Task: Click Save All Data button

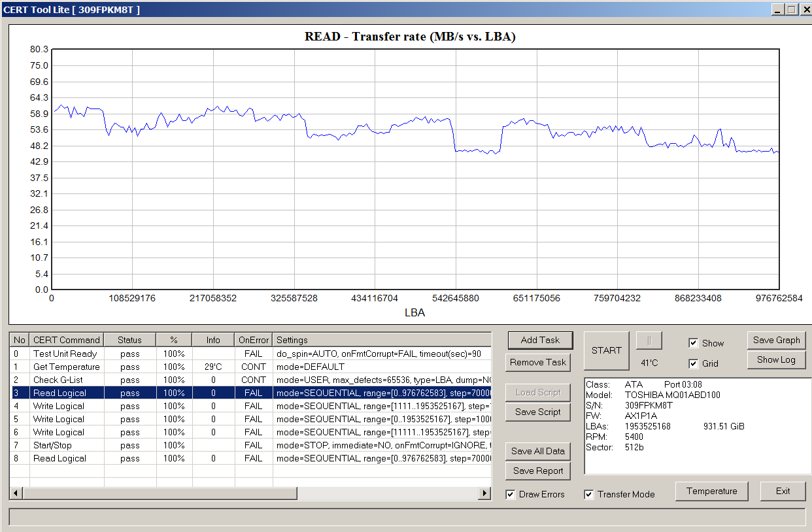Action: [538, 451]
